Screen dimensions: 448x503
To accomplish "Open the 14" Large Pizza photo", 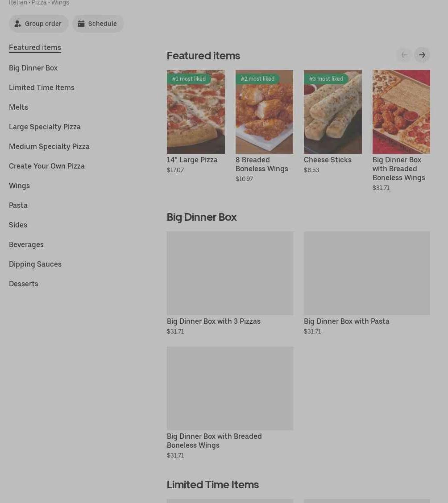I will point(196,111).
